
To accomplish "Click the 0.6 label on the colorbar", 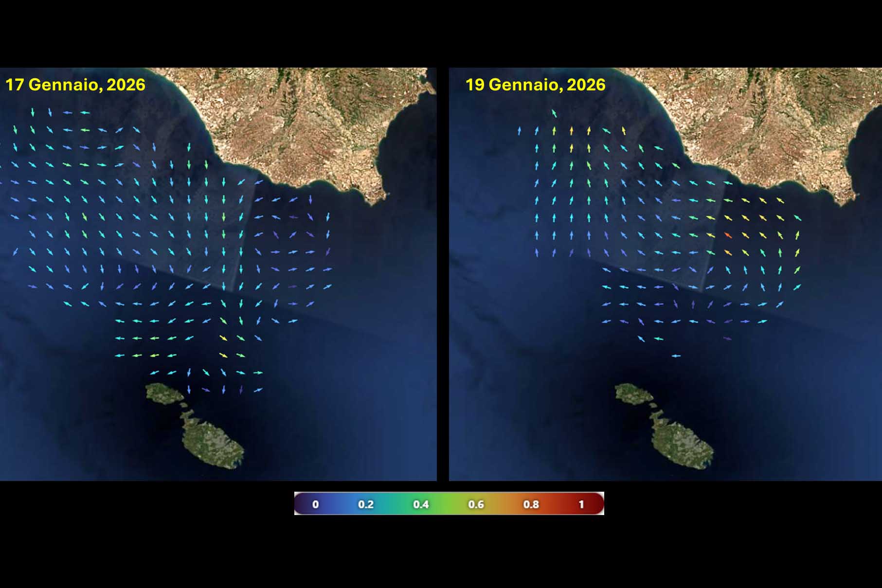I will pyautogui.click(x=476, y=504).
